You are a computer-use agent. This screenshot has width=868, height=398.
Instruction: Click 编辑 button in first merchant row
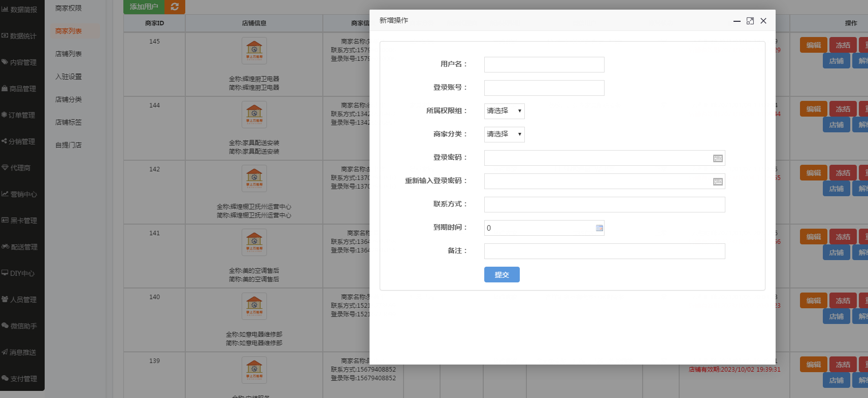pos(813,45)
